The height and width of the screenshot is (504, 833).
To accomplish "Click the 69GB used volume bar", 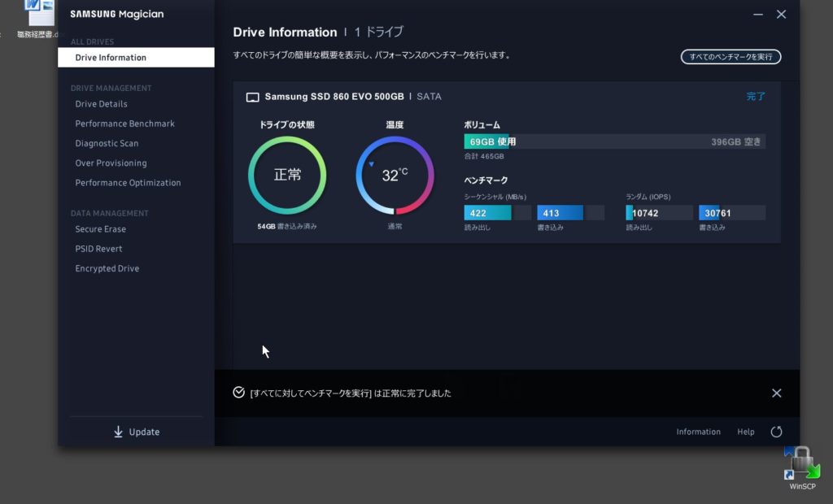I will (x=486, y=141).
